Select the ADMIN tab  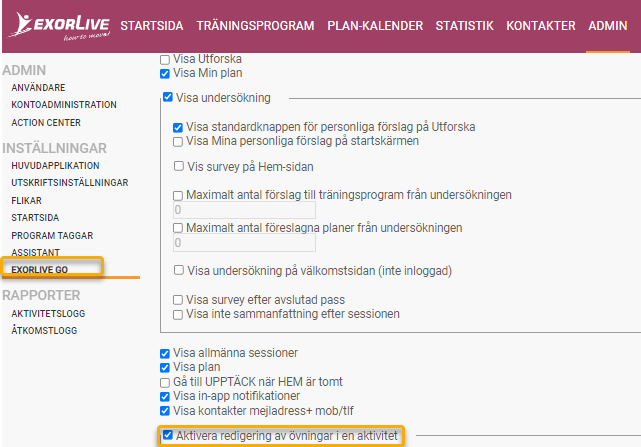[x=607, y=26]
